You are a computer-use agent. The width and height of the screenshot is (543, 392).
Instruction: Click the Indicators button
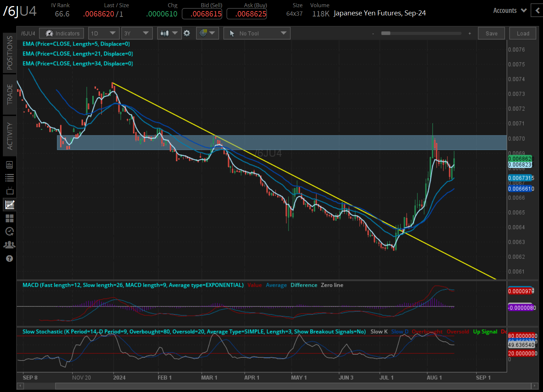[x=62, y=33]
